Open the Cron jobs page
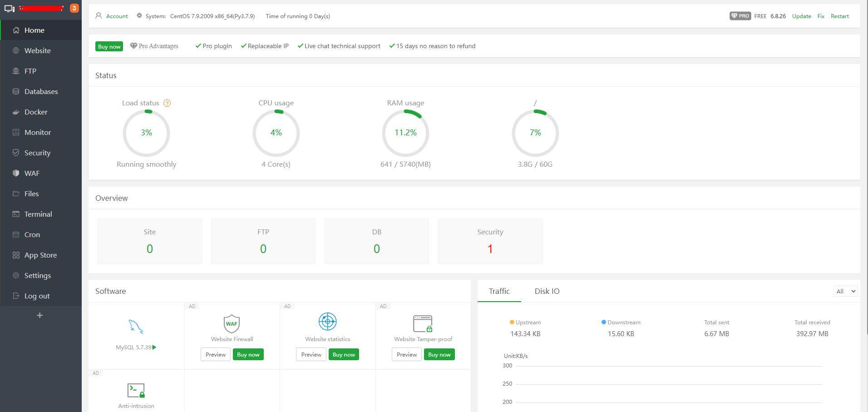Viewport: 868px width, 412px height. (32, 234)
